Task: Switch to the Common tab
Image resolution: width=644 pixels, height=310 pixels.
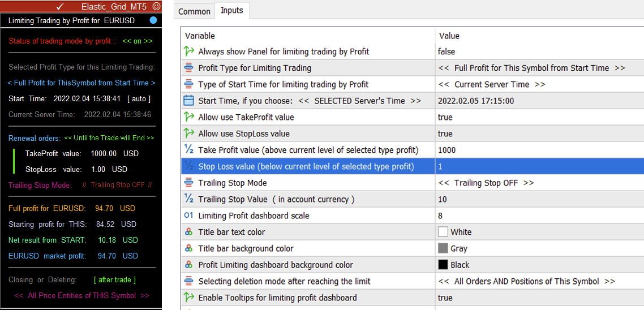Action: point(194,11)
